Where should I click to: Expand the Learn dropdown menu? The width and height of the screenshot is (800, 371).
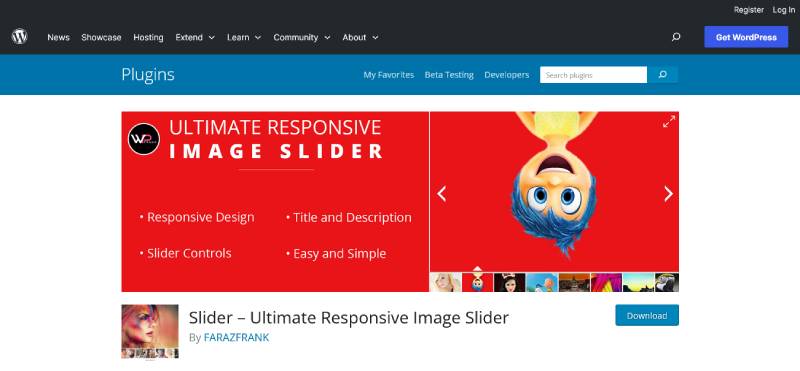click(244, 37)
